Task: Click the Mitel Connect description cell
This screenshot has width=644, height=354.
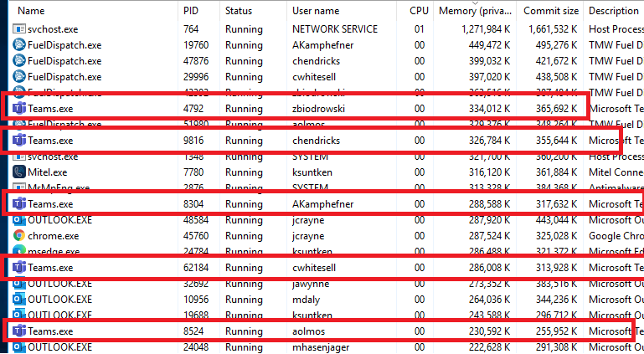Action: click(x=616, y=172)
